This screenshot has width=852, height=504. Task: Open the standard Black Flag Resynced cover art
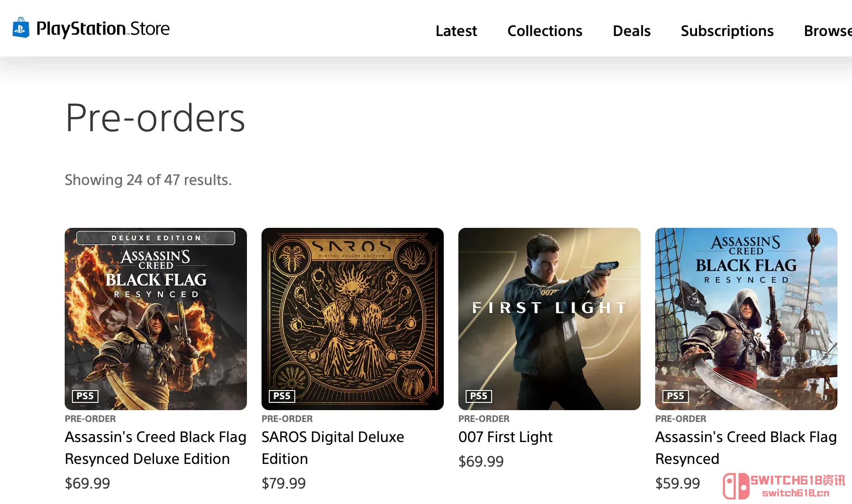[746, 319]
